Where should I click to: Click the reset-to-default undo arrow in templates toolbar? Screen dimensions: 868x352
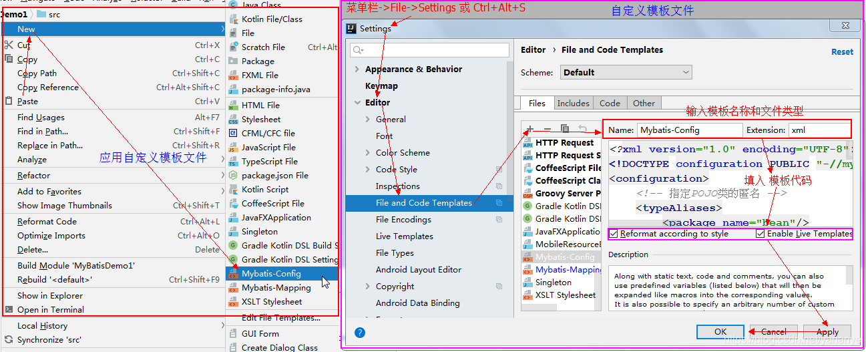582,128
